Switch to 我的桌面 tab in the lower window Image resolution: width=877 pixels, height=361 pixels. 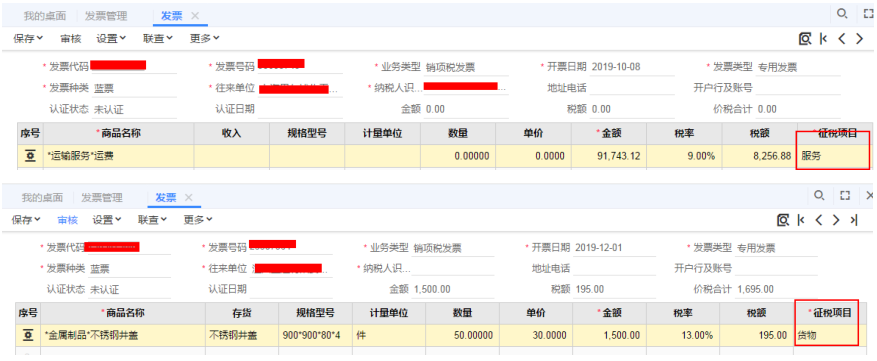[x=42, y=197]
